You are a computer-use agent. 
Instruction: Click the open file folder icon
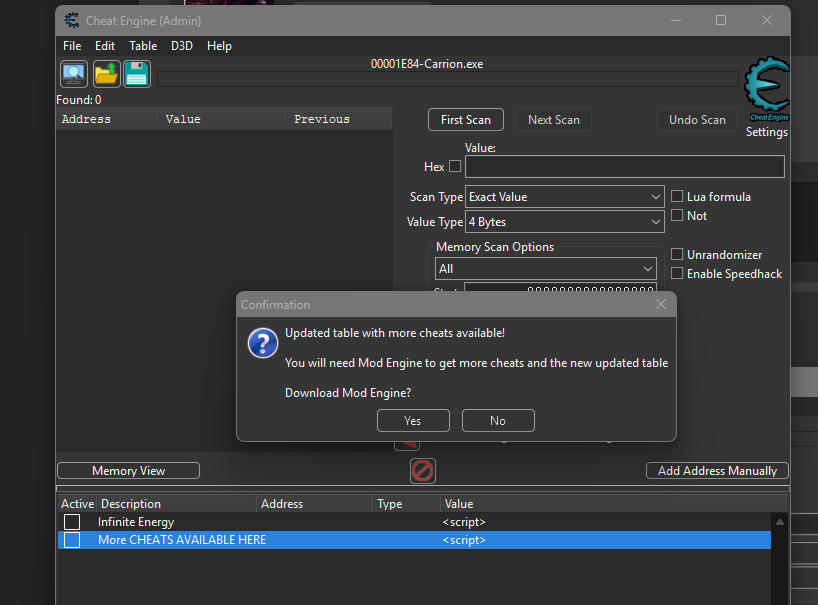106,74
